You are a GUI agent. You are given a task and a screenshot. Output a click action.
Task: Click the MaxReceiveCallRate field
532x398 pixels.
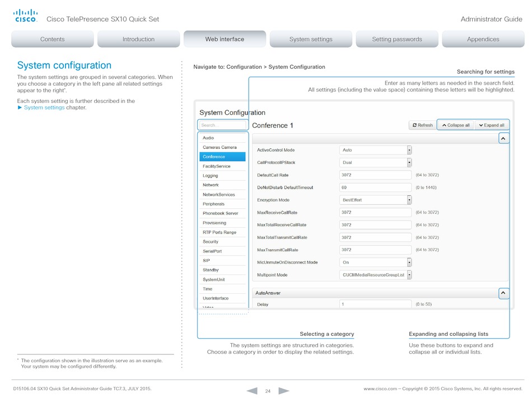(375, 213)
